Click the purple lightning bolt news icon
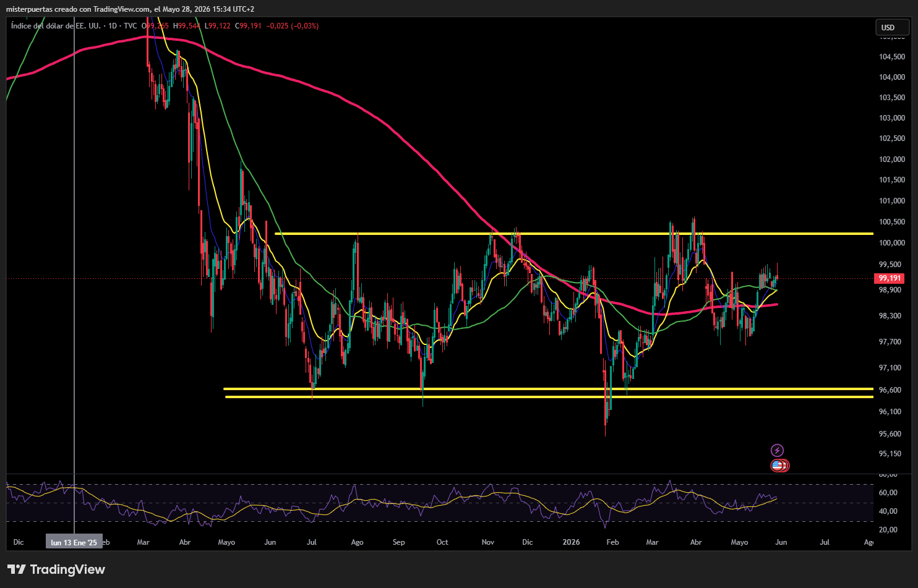The width and height of the screenshot is (918, 588). [777, 450]
